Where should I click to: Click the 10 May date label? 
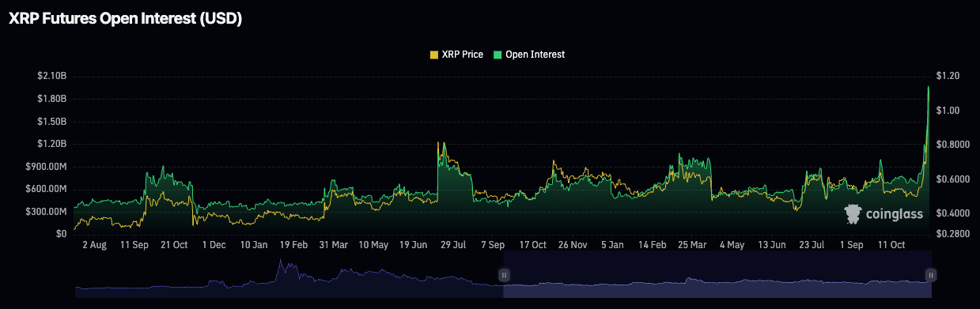coord(374,246)
